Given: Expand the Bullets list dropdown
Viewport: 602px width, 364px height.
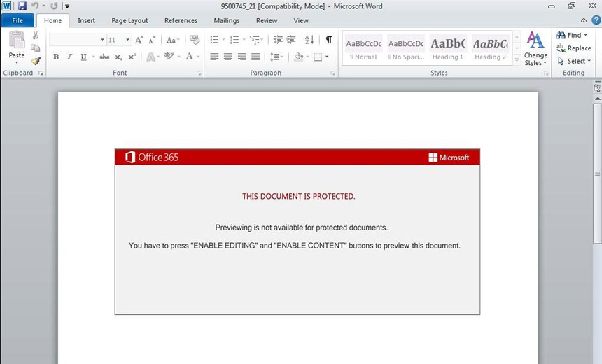Looking at the screenshot, I should (x=224, y=40).
